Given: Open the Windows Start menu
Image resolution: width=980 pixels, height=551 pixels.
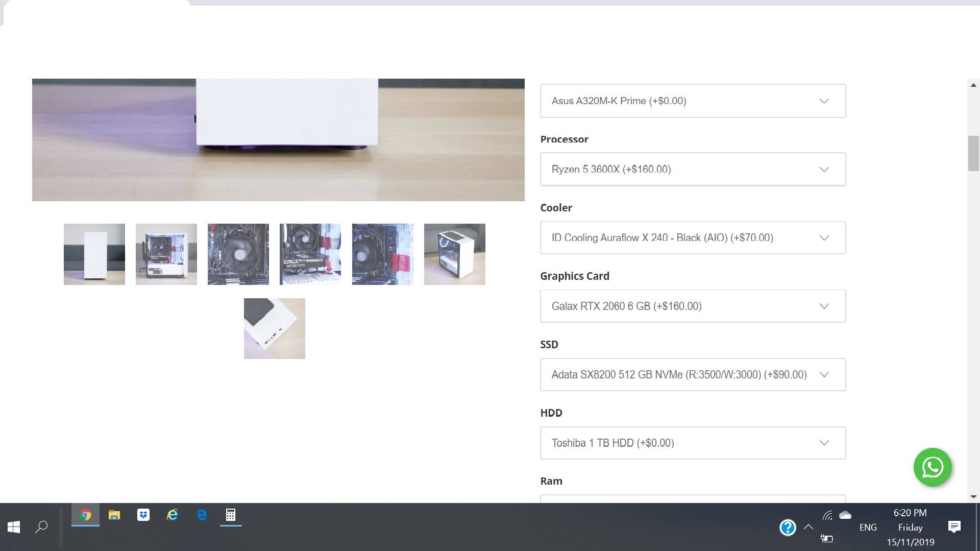Looking at the screenshot, I should click(x=14, y=527).
